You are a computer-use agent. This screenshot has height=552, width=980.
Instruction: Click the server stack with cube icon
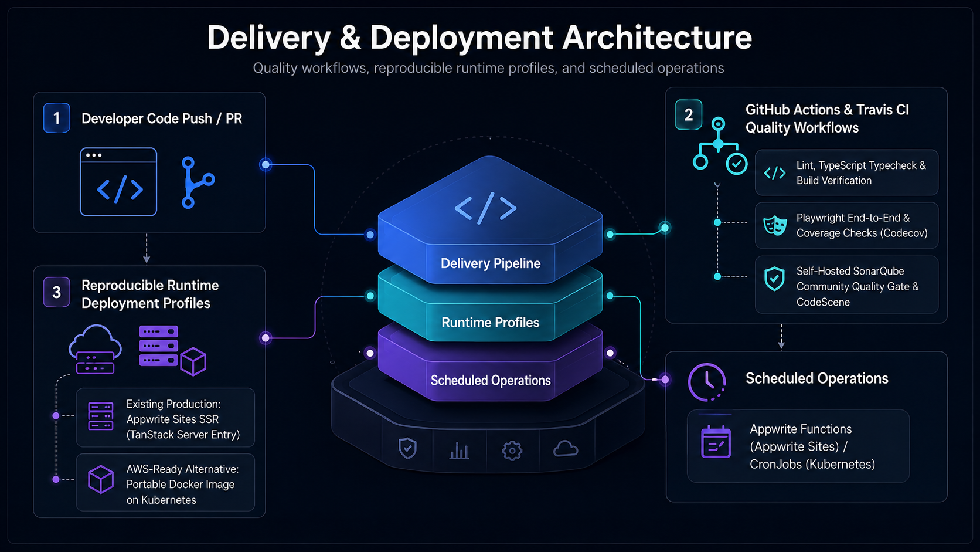(172, 350)
